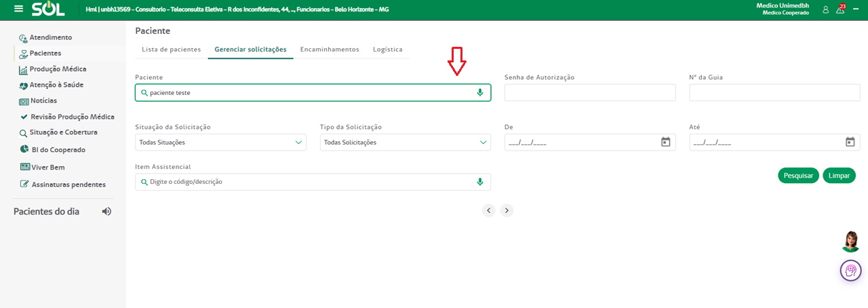Screen dimensions: 868x308
Task: Click the microphone in the Paciente field
Action: click(x=480, y=92)
